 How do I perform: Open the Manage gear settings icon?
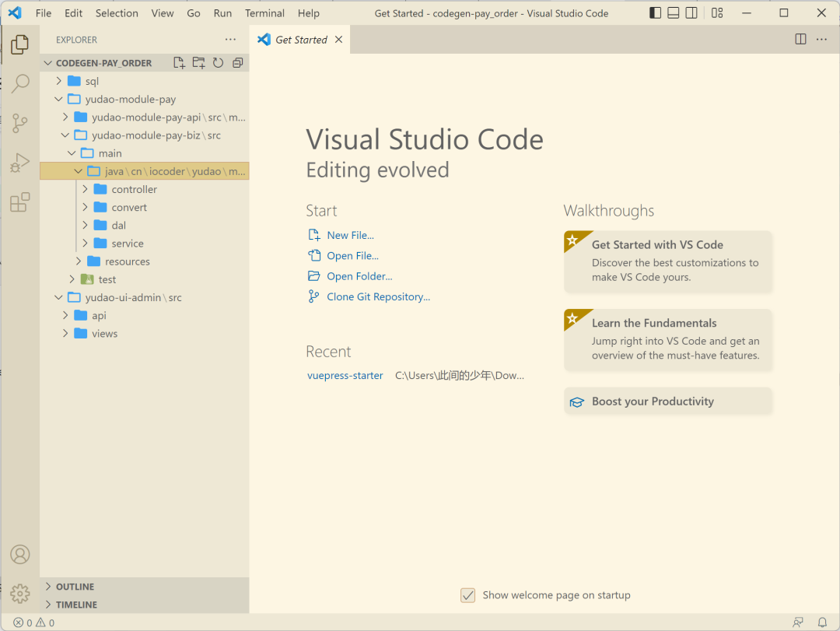pos(20,593)
